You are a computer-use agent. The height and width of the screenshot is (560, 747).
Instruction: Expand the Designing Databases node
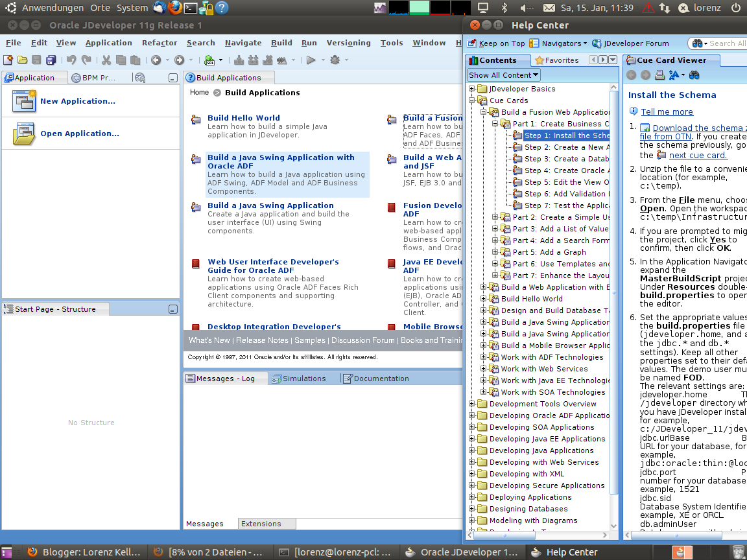tap(471, 509)
